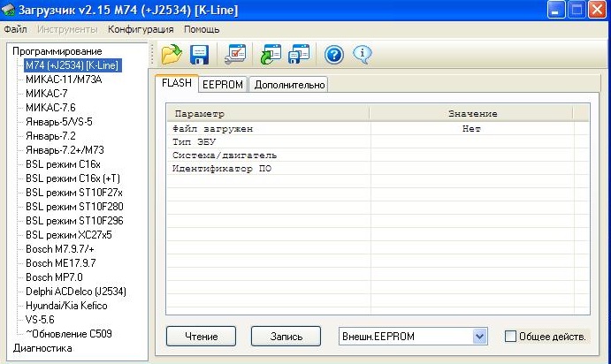Click the Нет value cell
The width and height of the screenshot is (611, 364).
coord(471,129)
